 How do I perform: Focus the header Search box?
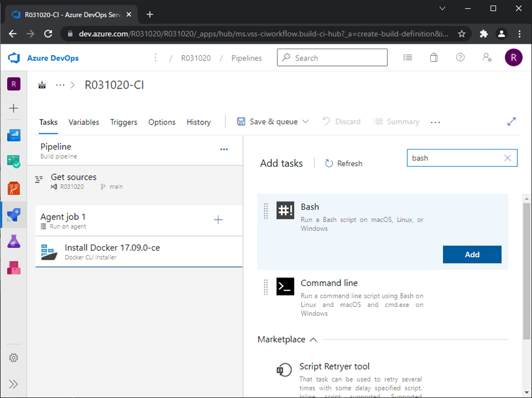coord(332,57)
